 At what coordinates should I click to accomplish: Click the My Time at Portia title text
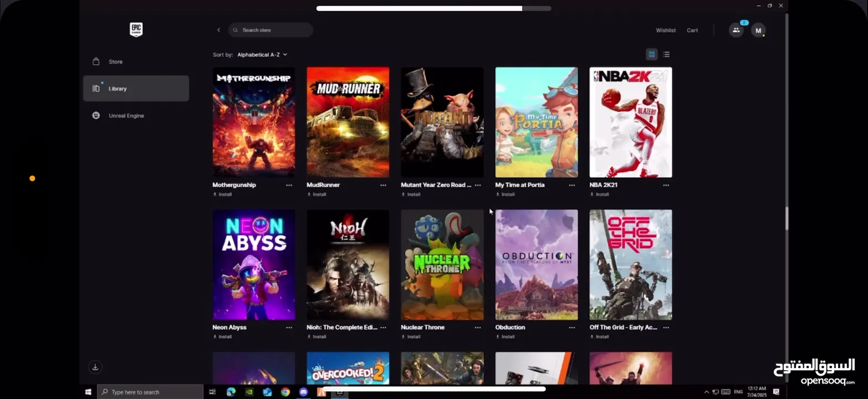tap(520, 185)
